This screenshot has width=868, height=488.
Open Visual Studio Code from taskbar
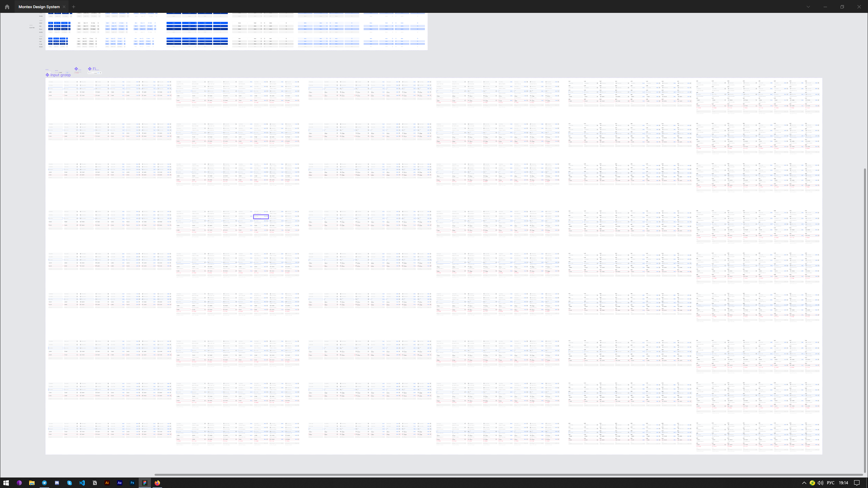(82, 483)
